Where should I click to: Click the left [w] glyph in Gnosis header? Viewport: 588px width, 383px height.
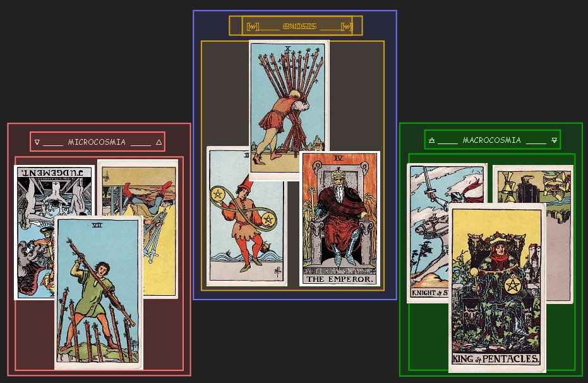point(253,27)
